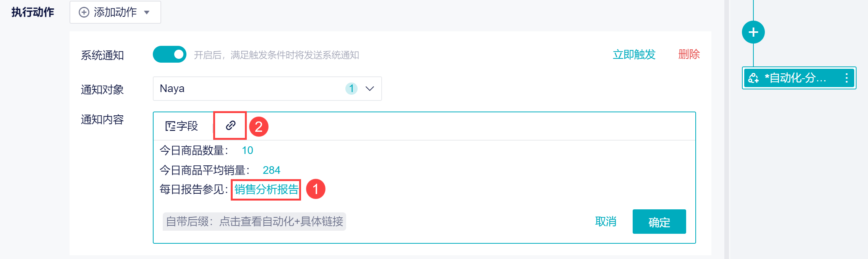Select the field value 10

[247, 151]
